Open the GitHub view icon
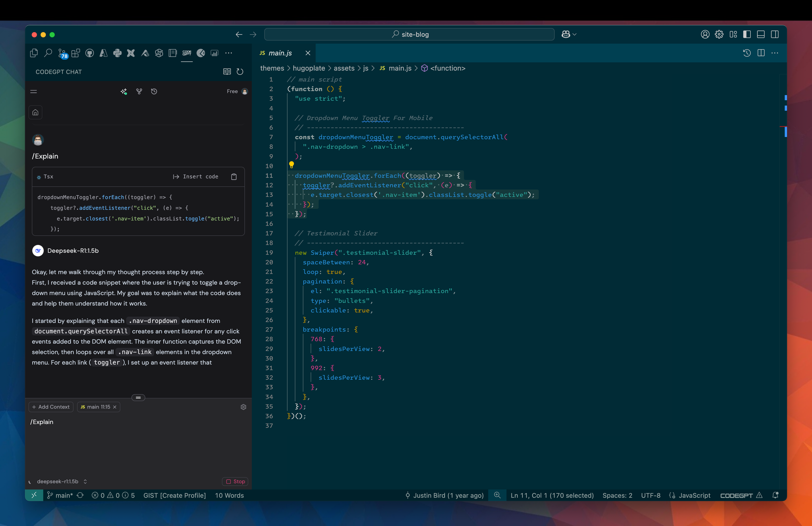 click(x=90, y=53)
